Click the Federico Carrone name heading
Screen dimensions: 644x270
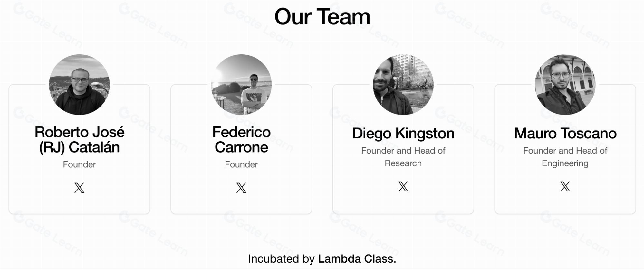(241, 140)
